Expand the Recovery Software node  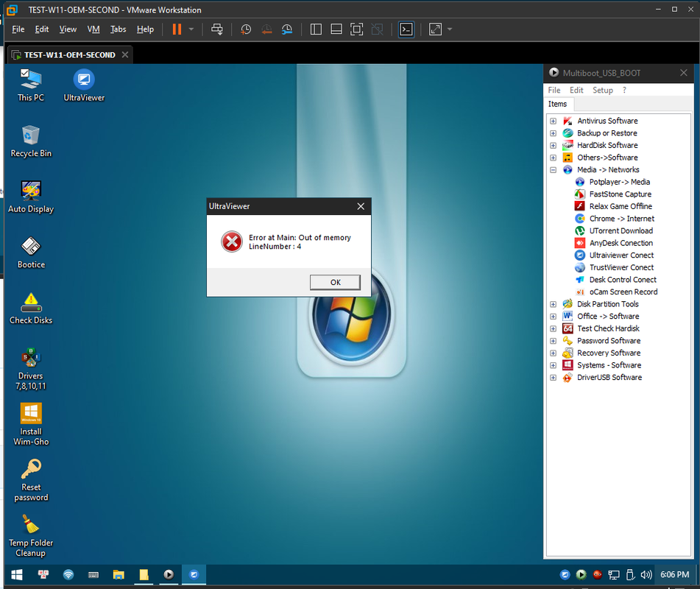pos(553,353)
